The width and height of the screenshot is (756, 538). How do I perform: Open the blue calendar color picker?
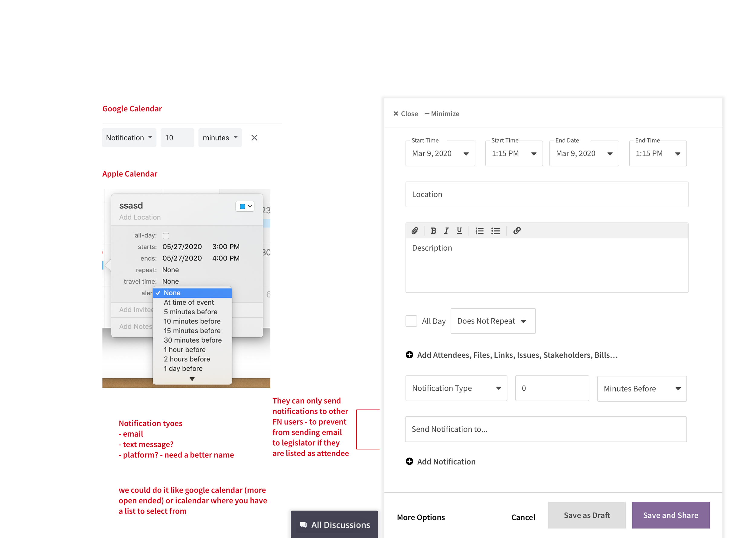[245, 206]
